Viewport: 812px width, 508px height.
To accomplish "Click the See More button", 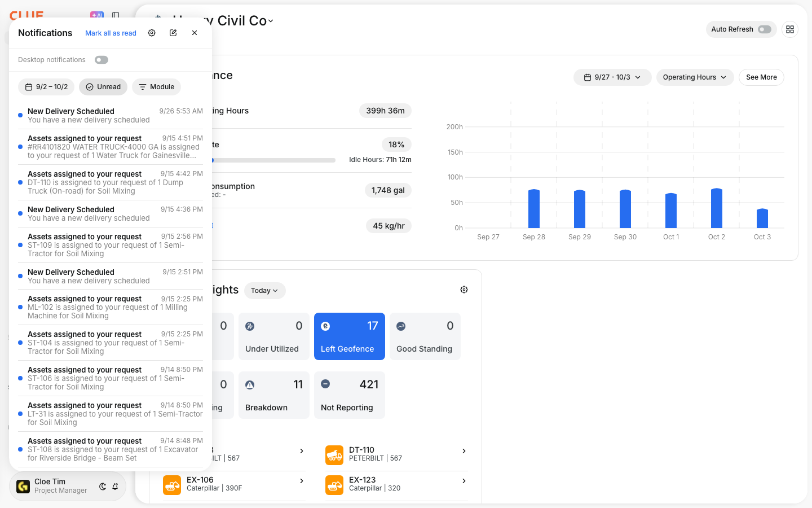I will pyautogui.click(x=761, y=77).
